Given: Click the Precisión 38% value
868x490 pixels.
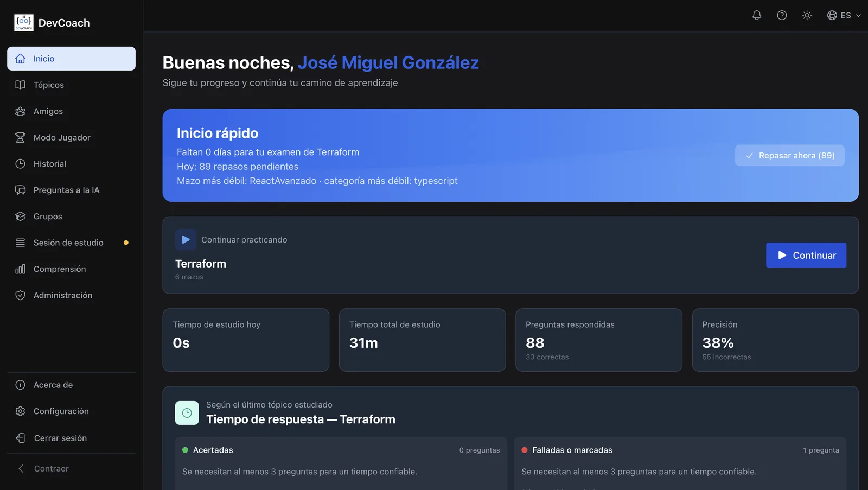Looking at the screenshot, I should (718, 343).
